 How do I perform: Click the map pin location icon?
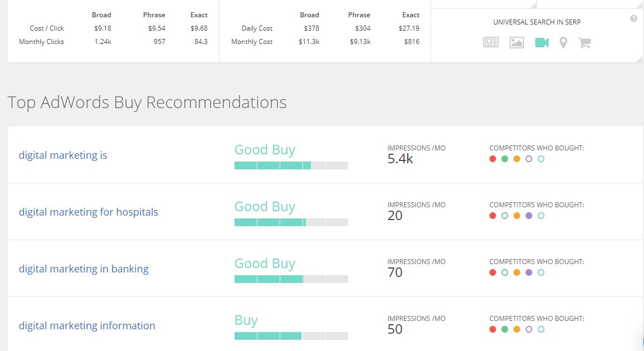click(x=563, y=42)
